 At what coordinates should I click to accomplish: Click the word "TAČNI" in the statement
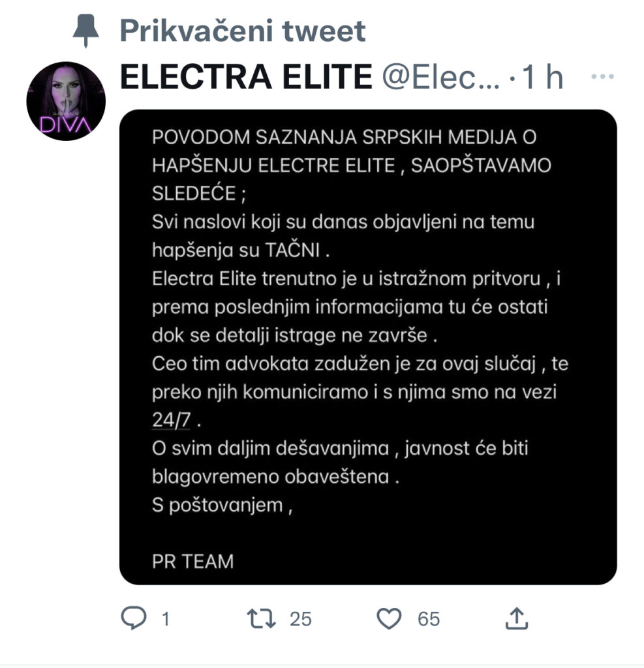coord(292,250)
